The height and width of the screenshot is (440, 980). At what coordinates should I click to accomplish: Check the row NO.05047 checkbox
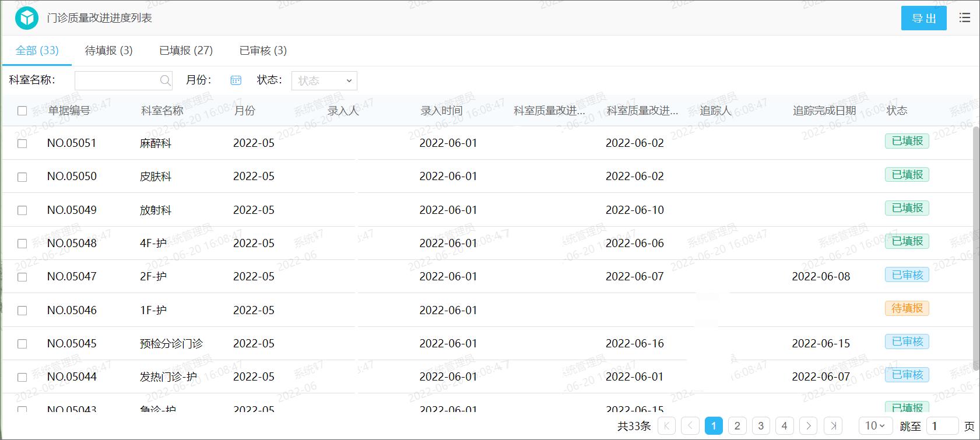tap(22, 277)
